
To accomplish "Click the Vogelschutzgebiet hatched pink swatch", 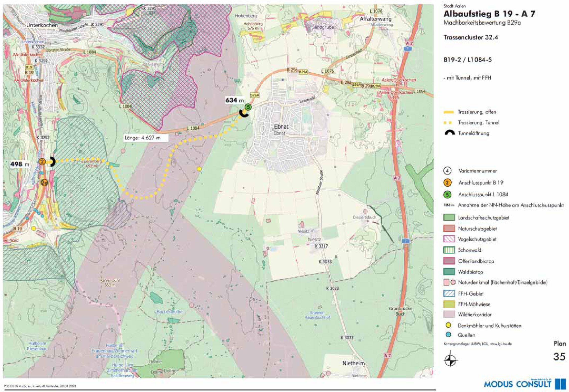I will pyautogui.click(x=449, y=239).
